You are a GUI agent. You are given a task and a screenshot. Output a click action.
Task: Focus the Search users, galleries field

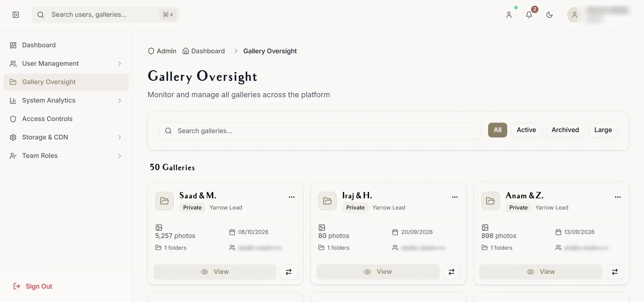click(x=105, y=15)
